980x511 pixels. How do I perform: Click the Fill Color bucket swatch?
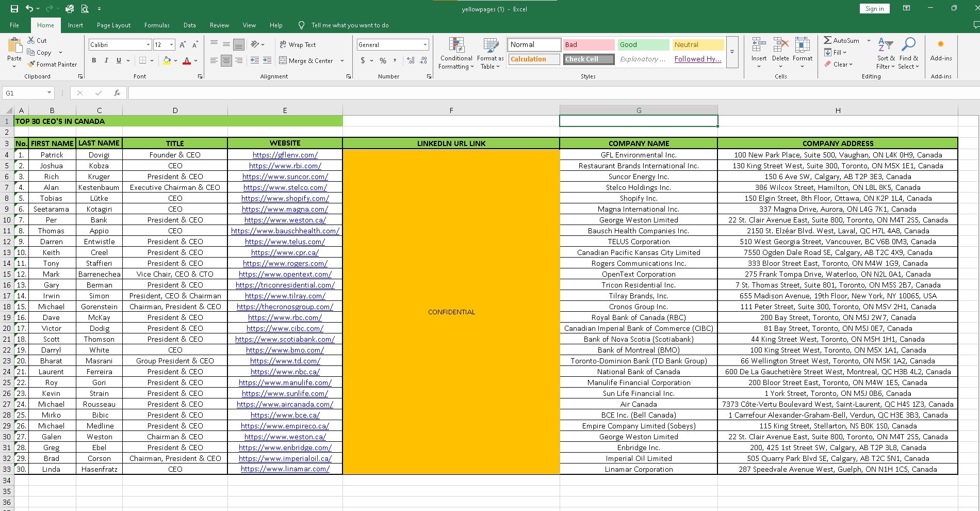[x=167, y=60]
